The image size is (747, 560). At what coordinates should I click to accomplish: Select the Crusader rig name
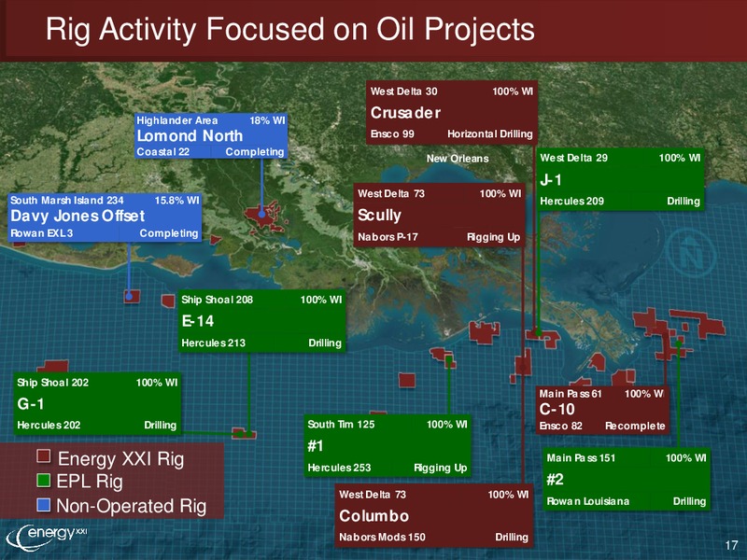pyautogui.click(x=405, y=113)
